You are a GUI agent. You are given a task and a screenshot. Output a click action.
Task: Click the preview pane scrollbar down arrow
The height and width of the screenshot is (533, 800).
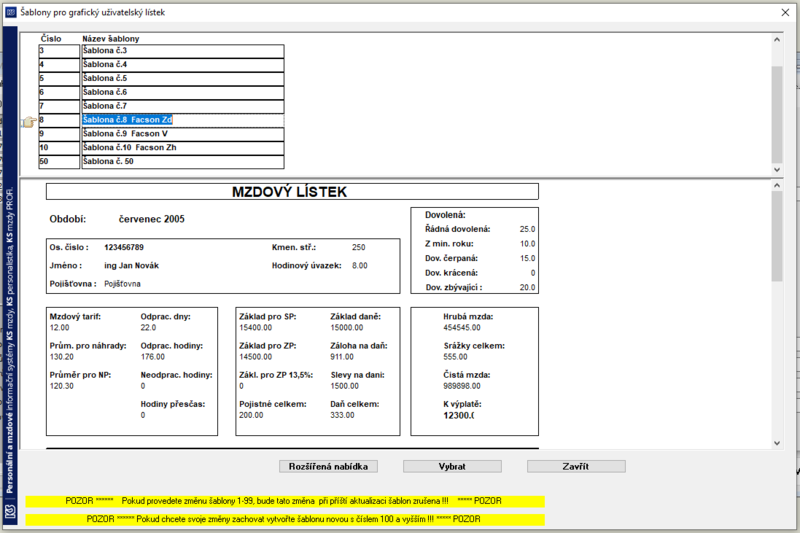[777, 443]
